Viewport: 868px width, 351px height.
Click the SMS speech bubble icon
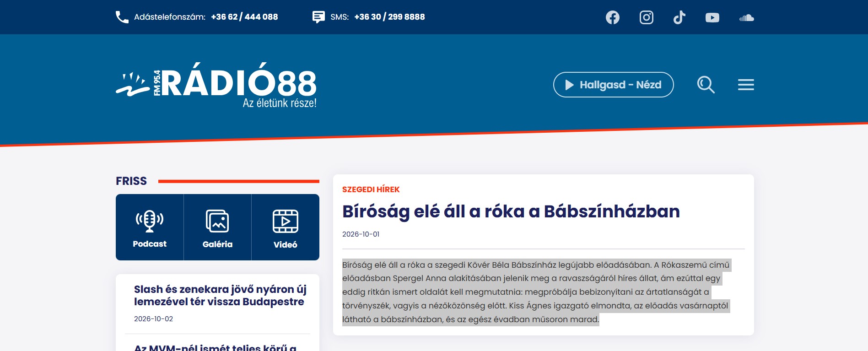pos(318,17)
